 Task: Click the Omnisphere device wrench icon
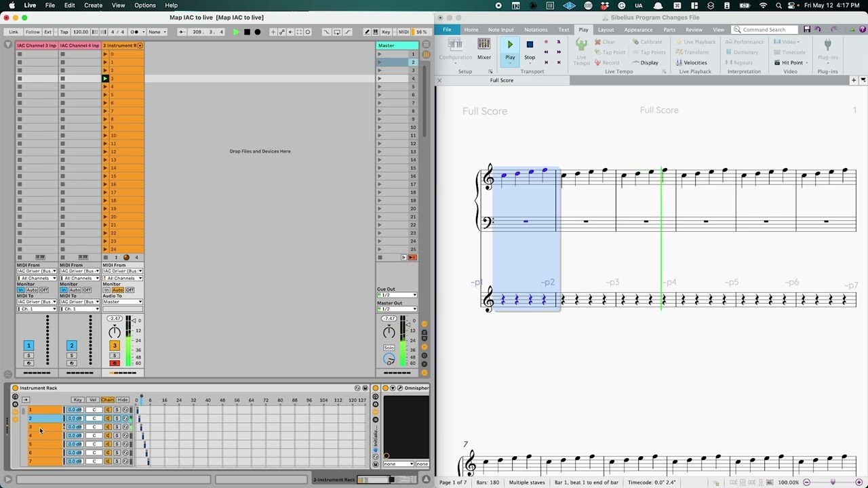pyautogui.click(x=399, y=388)
